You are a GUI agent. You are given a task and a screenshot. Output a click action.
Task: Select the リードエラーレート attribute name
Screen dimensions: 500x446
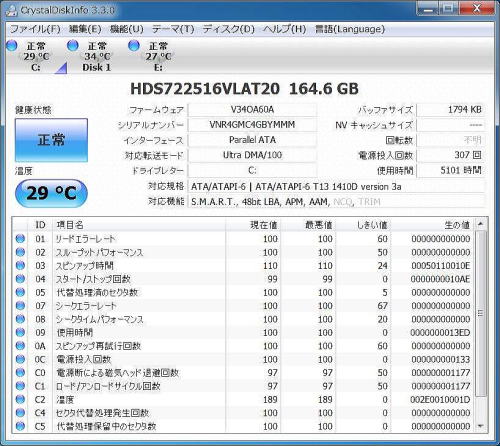click(85, 239)
